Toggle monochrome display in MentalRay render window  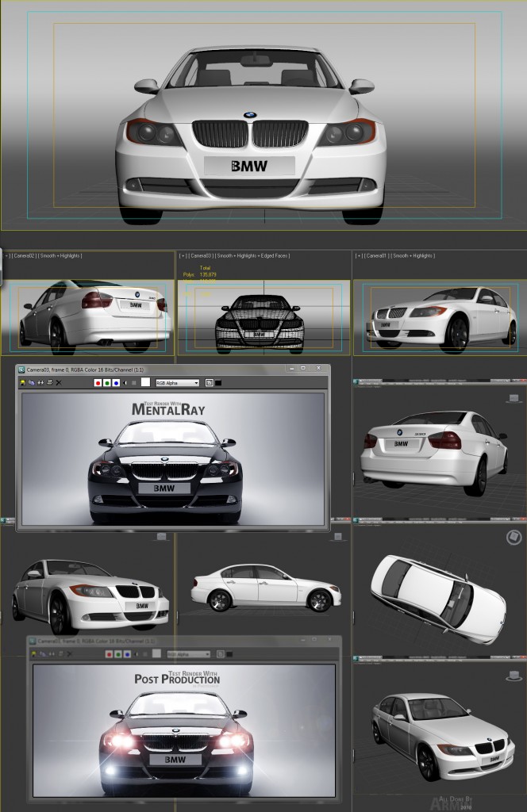[x=134, y=383]
